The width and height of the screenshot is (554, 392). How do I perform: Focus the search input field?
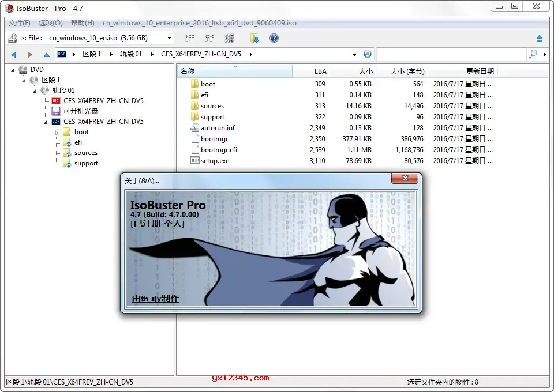[451, 54]
